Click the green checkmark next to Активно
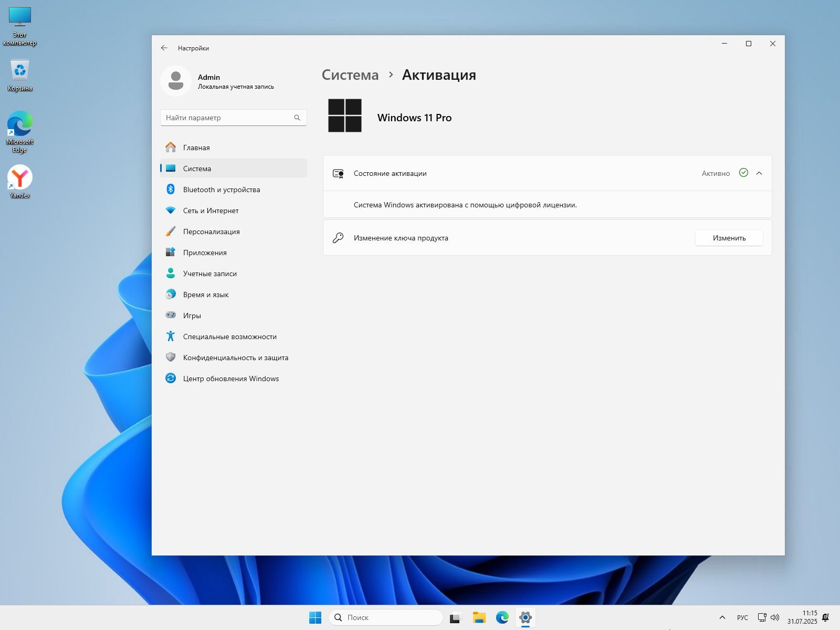Screen dimensions: 840x630 [743, 173]
